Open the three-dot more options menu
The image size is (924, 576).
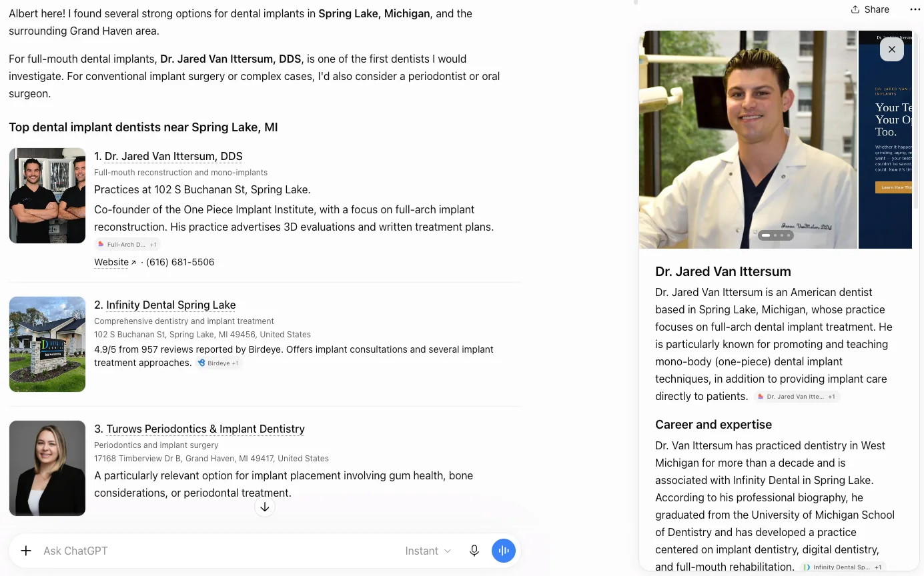coord(915,9)
